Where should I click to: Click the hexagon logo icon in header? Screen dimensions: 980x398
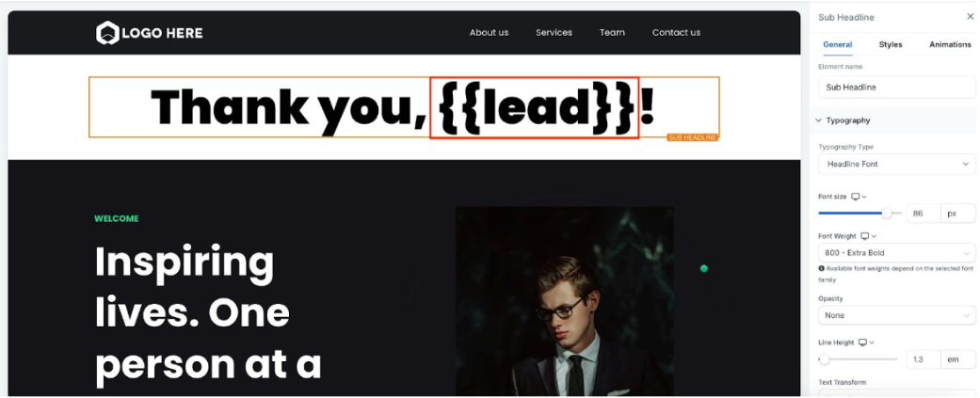click(107, 33)
